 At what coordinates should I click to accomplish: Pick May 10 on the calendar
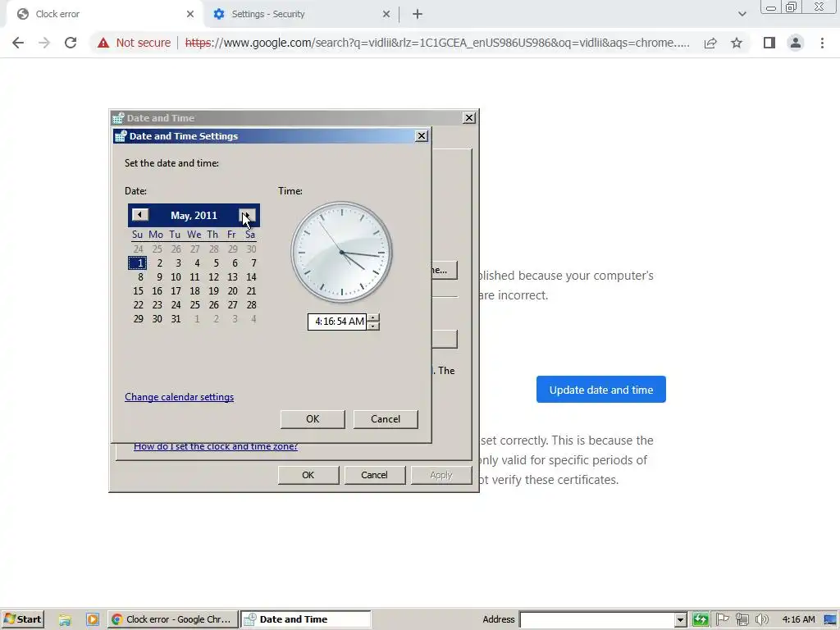click(x=176, y=277)
